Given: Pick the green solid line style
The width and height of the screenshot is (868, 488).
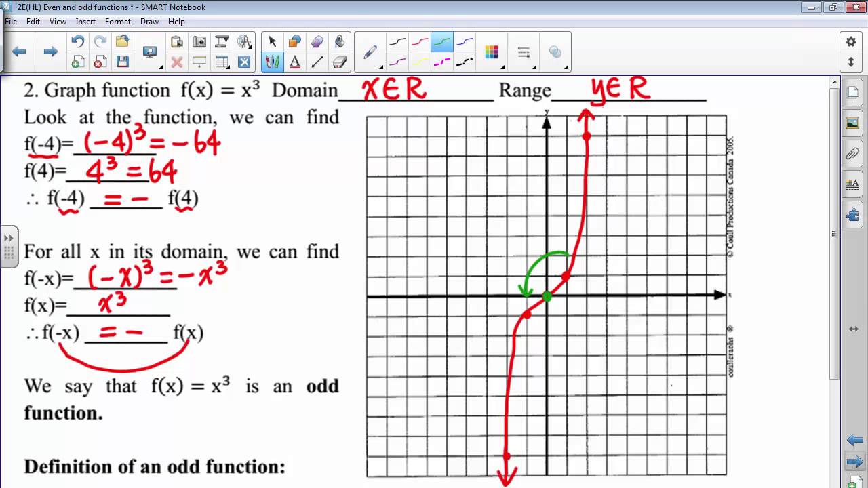Looking at the screenshot, I should point(442,42).
